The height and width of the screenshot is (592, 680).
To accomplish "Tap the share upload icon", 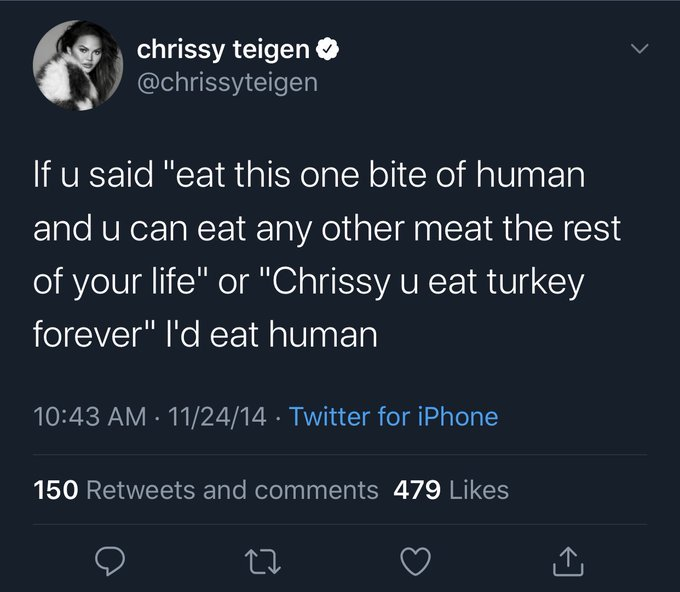I will (x=565, y=564).
